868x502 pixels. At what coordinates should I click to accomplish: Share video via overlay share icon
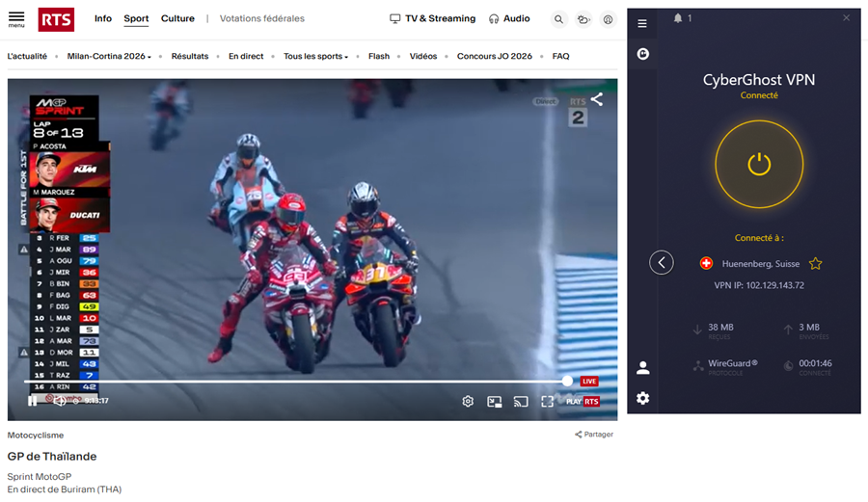pyautogui.click(x=597, y=99)
